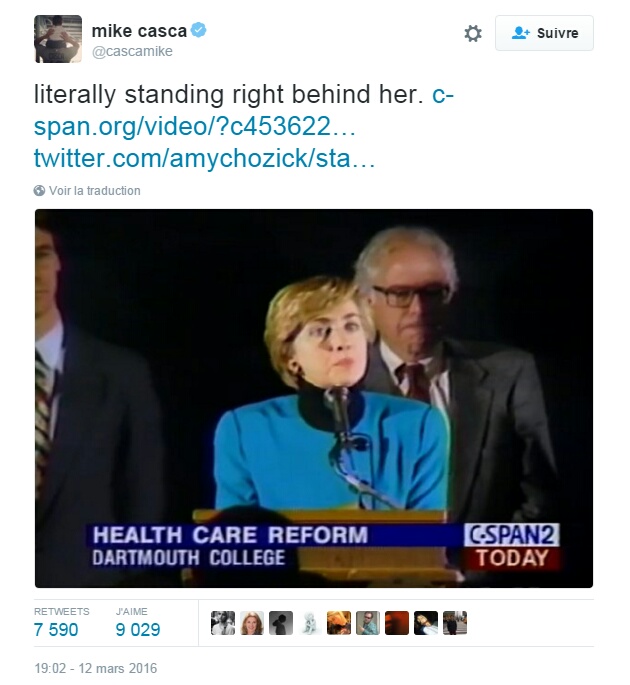Open the white figure liker avatar
630x685 pixels.
click(310, 623)
